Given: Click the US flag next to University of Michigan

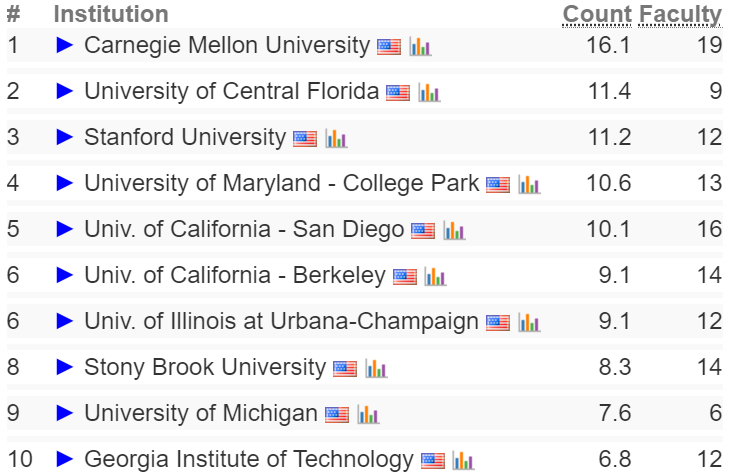Looking at the screenshot, I should [337, 414].
